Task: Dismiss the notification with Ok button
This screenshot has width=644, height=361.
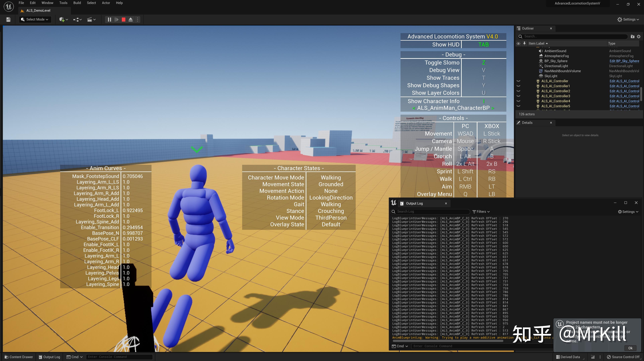Action: (630, 348)
